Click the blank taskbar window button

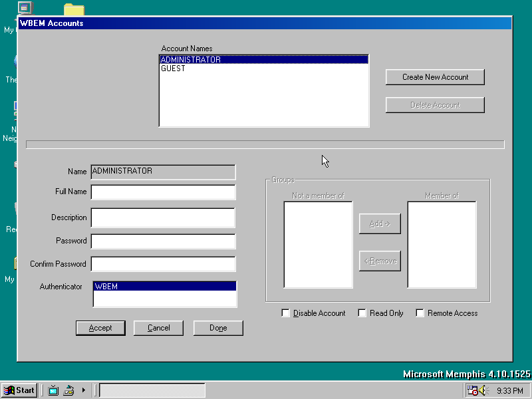point(152,390)
